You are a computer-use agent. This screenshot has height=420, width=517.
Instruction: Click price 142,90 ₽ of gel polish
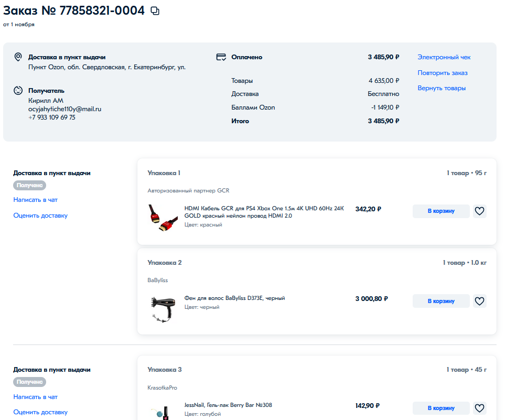point(368,406)
